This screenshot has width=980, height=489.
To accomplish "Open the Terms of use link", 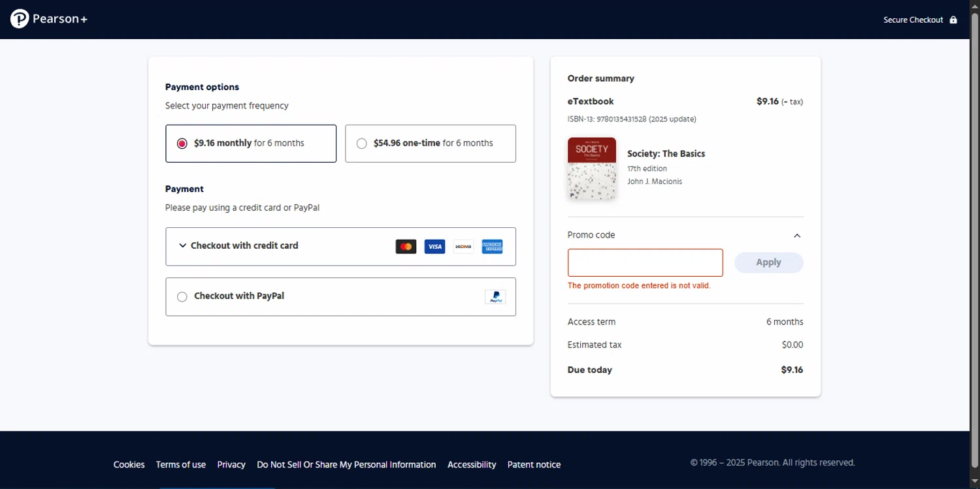I will click(x=181, y=465).
